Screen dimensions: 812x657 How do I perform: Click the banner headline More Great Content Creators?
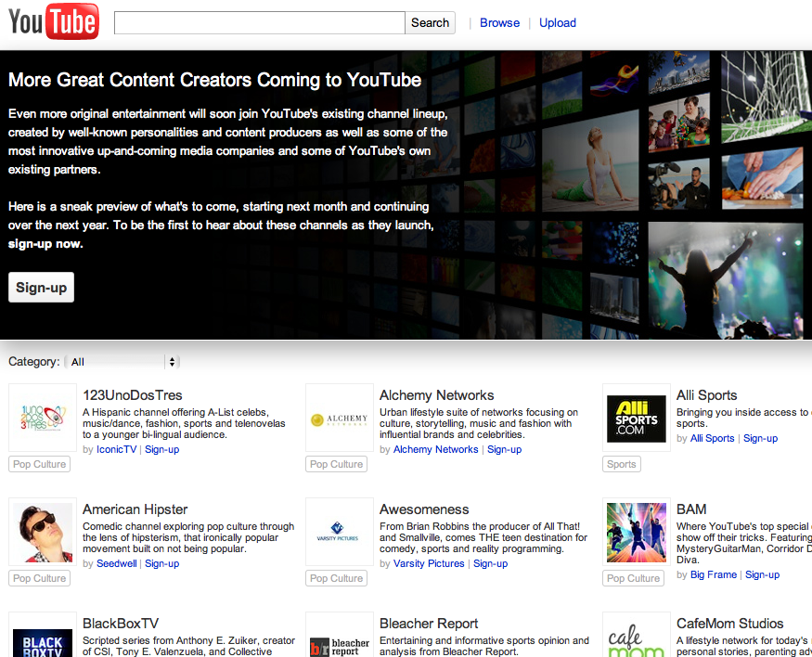215,80
